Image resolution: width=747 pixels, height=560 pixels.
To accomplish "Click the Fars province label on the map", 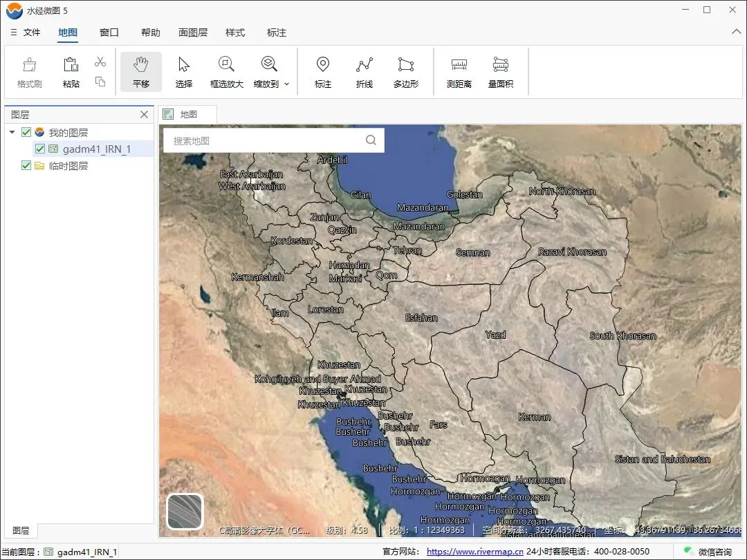I will tap(439, 424).
